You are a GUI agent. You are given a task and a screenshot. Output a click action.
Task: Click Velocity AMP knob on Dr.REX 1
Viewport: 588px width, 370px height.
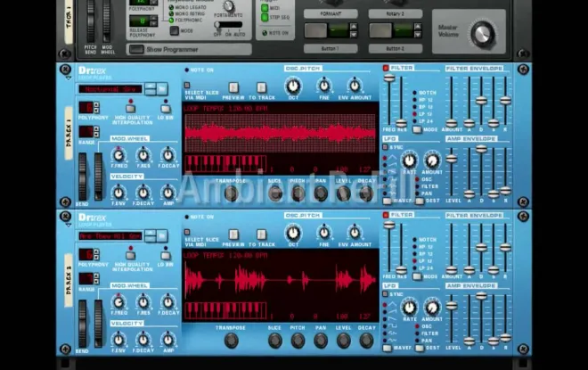click(x=168, y=193)
